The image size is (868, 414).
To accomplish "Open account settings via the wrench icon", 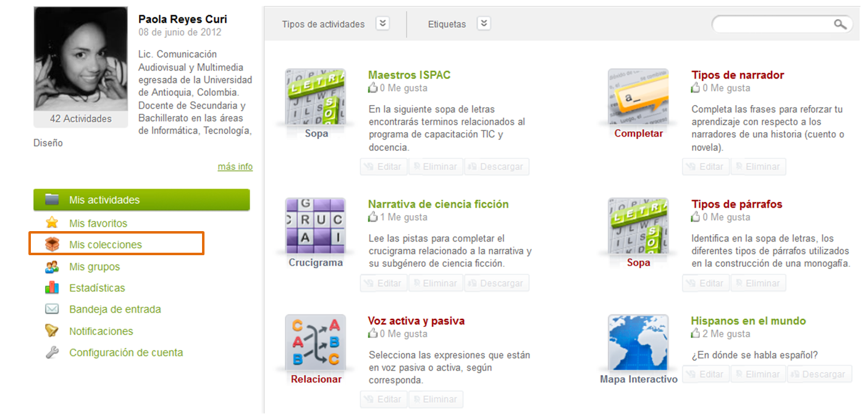I will [x=51, y=352].
